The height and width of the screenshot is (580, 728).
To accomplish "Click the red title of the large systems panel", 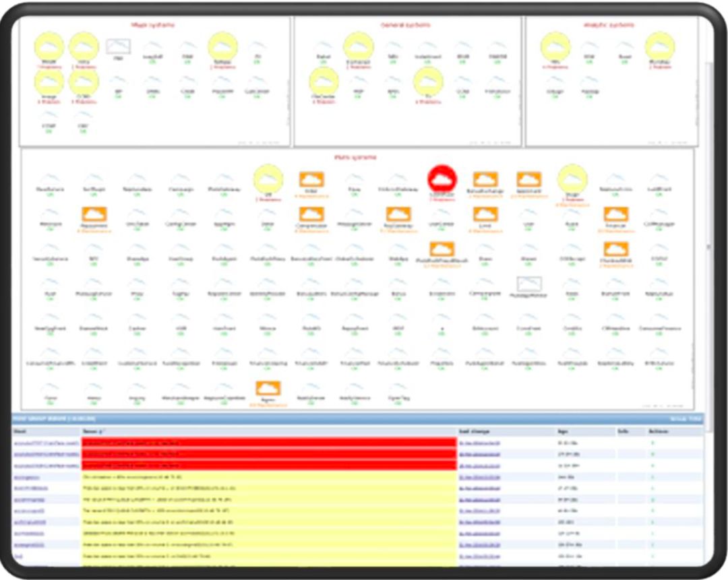I will [355, 158].
